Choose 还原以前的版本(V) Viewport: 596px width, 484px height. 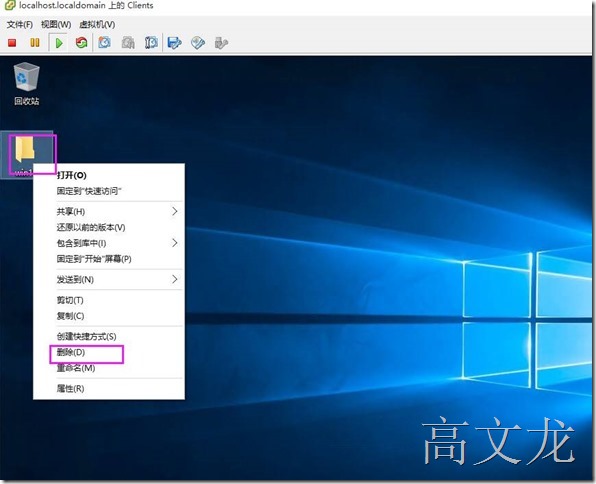click(x=109, y=227)
